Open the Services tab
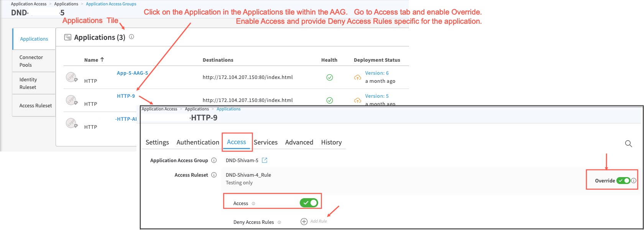Screen dimensions: 644x230 (x=265, y=142)
